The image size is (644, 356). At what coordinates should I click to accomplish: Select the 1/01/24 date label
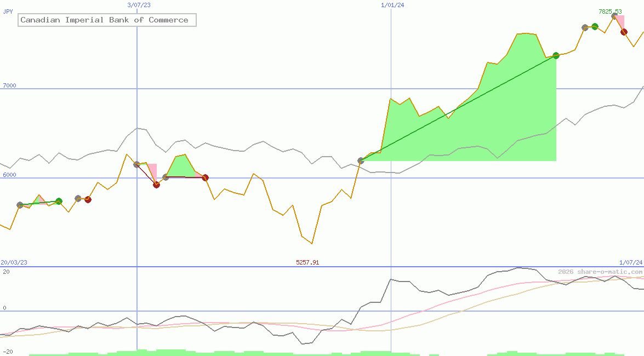click(392, 5)
